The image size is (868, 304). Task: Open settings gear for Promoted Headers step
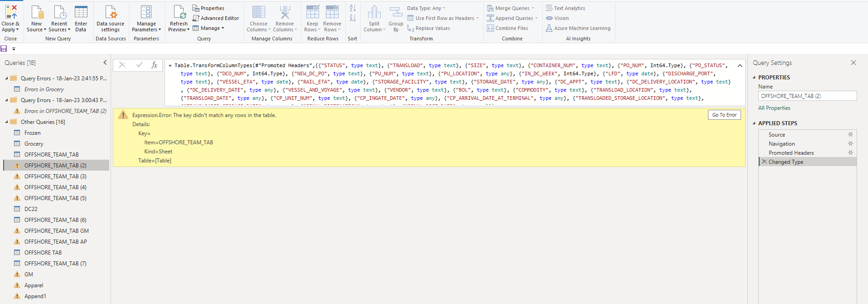[850, 152]
